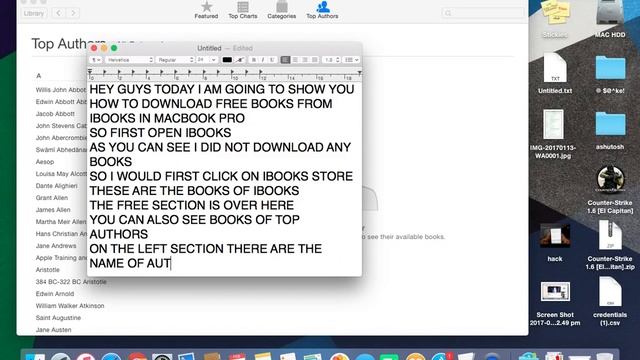
Task: Toggle underline formatting in TextEdit
Action: [x=272, y=60]
